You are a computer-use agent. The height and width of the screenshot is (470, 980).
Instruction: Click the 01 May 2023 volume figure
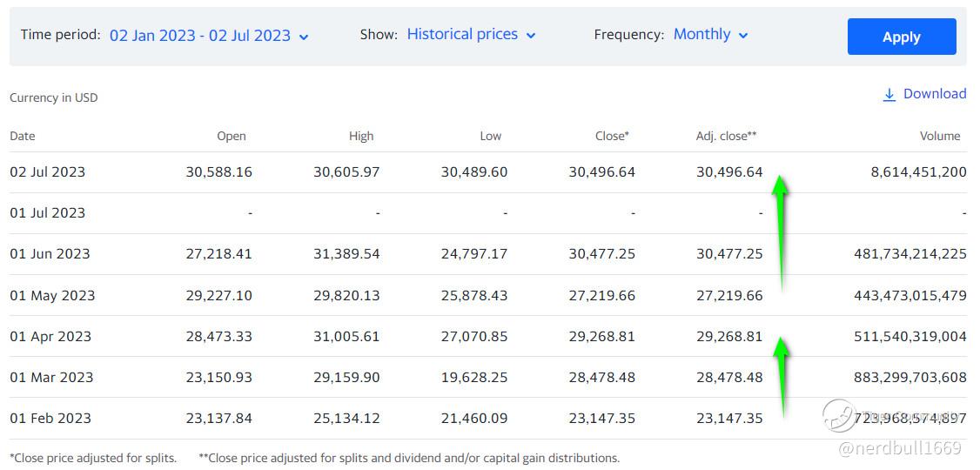[x=910, y=296]
